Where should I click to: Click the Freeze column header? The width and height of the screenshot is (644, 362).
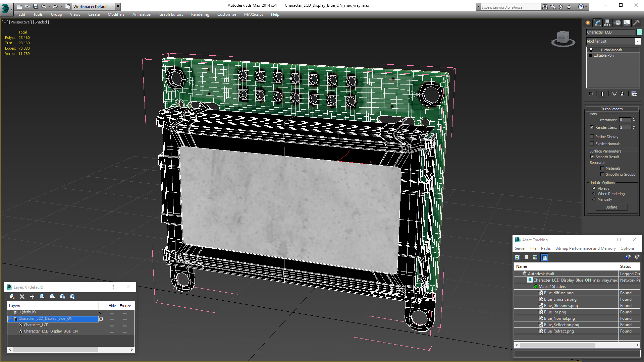pyautogui.click(x=125, y=306)
